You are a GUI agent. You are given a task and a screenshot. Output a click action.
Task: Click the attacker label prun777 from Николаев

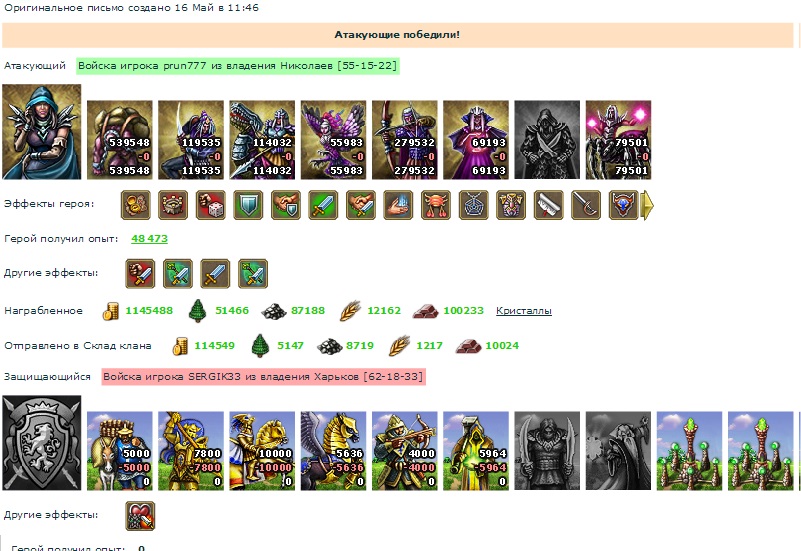pyautogui.click(x=238, y=66)
